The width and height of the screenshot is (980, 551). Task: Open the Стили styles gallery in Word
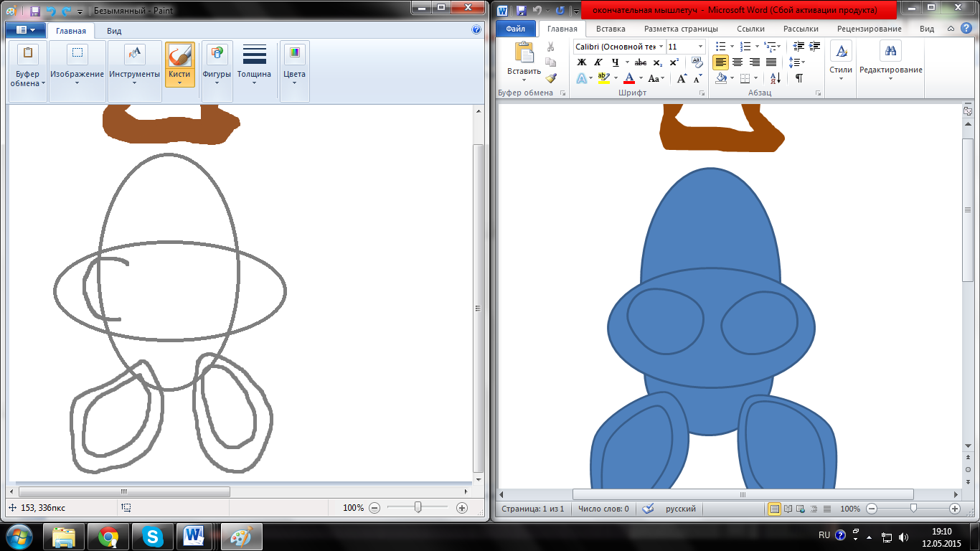[841, 61]
